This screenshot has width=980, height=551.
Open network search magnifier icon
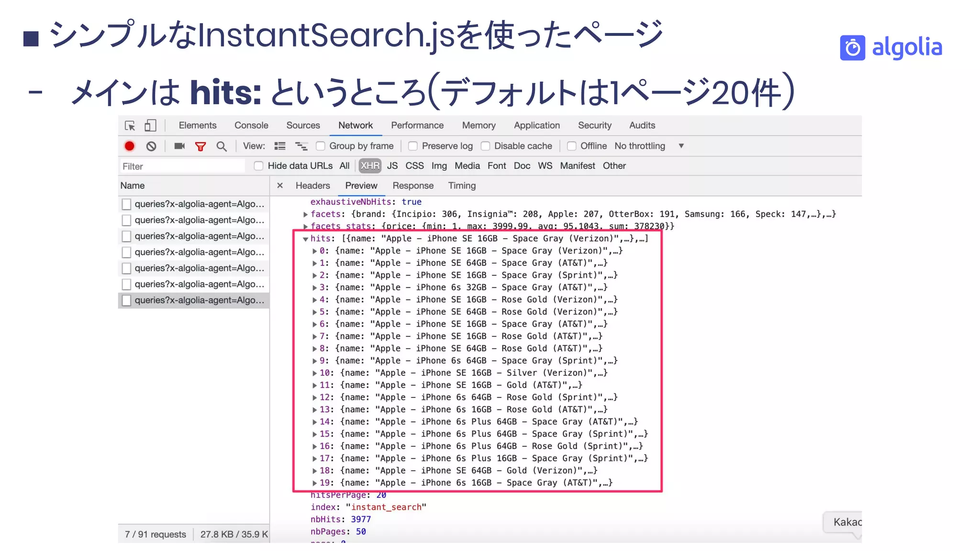(x=221, y=146)
